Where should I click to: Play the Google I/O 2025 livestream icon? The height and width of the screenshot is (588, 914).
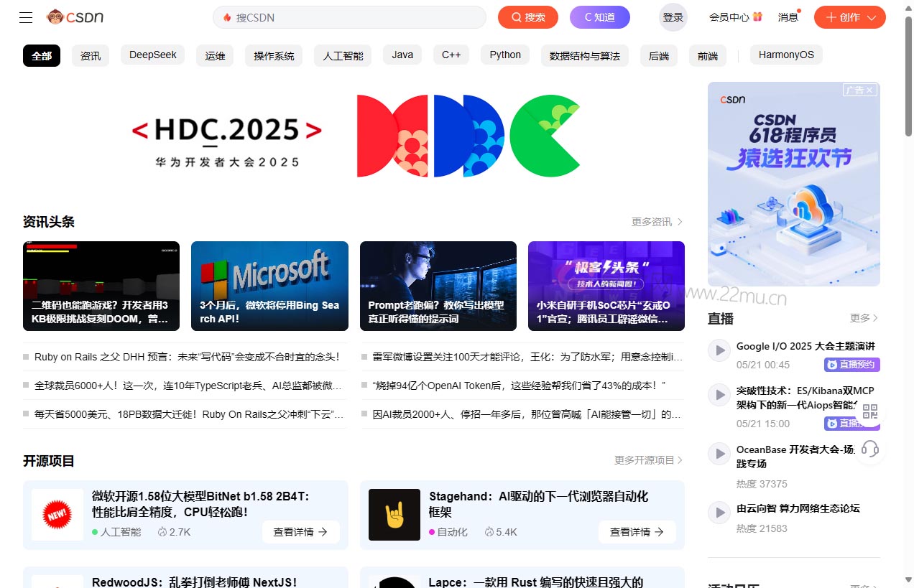click(x=719, y=350)
